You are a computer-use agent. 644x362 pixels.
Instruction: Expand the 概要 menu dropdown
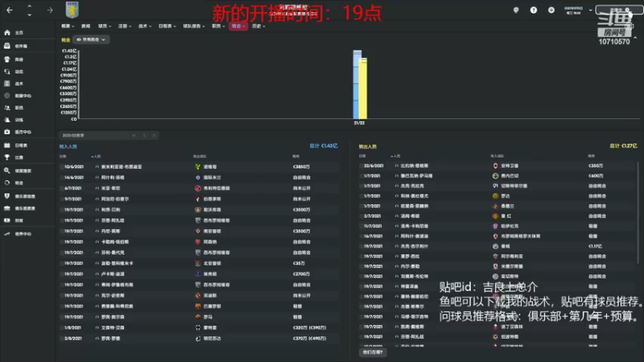pos(68,27)
